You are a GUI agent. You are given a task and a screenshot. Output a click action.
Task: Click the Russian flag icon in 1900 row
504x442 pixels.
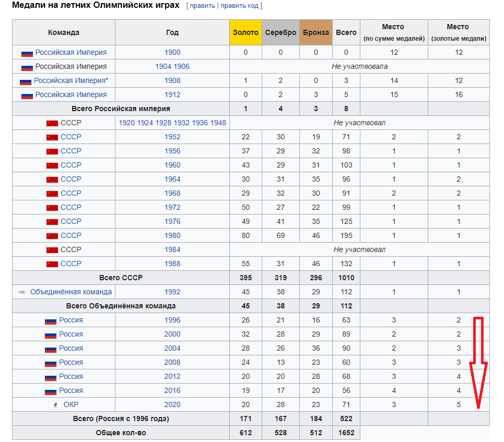(x=27, y=53)
